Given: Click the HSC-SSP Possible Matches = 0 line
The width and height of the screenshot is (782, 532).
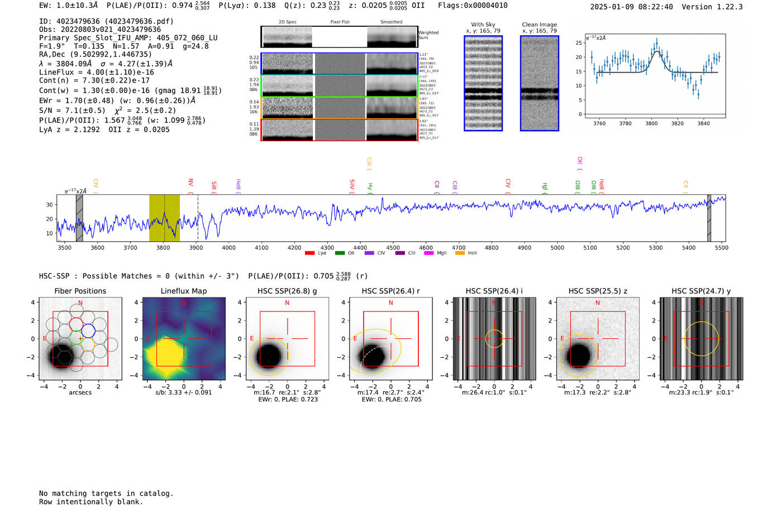Looking at the screenshot, I should coord(139,276).
